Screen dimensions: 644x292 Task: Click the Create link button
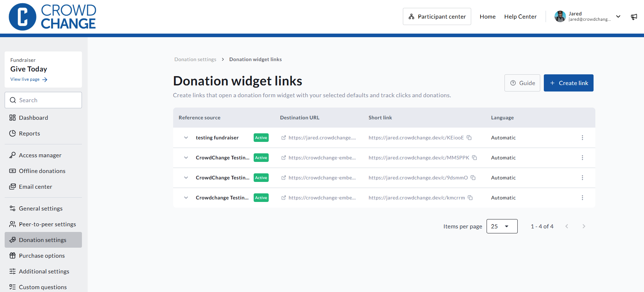[569, 83]
